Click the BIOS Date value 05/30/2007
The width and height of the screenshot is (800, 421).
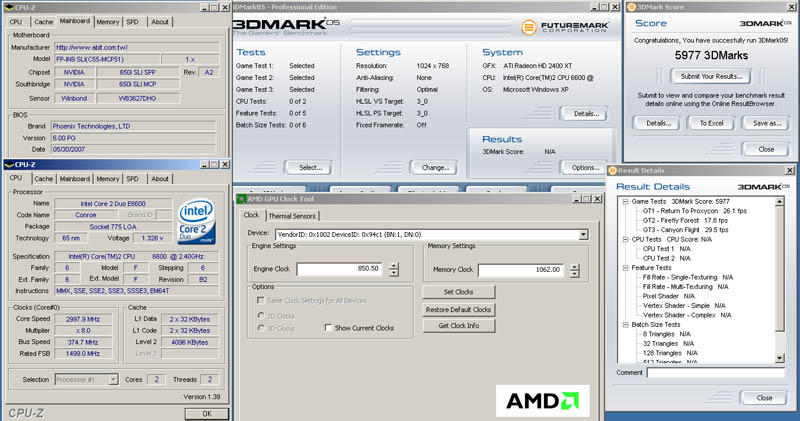click(69, 150)
